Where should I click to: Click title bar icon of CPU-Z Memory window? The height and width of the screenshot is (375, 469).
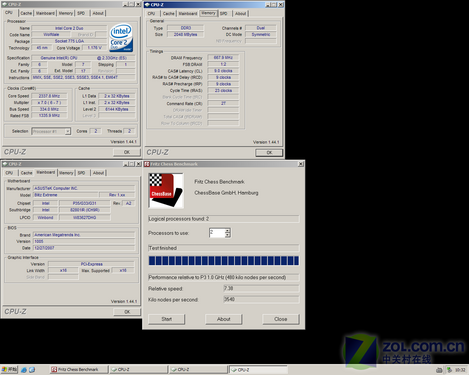[x=147, y=5]
